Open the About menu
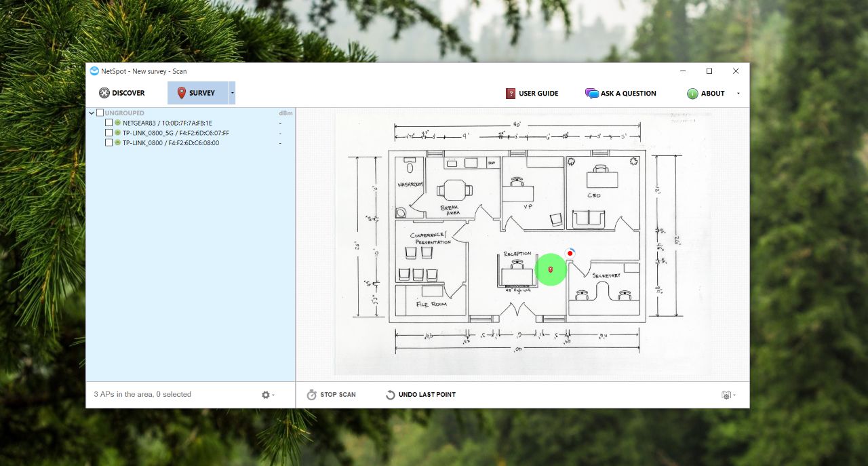 click(x=706, y=94)
